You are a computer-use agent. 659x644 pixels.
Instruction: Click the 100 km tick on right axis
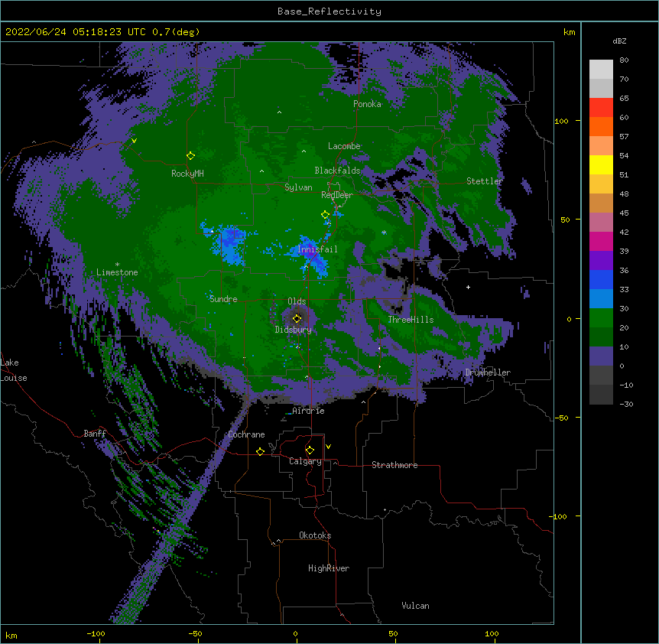[561, 121]
